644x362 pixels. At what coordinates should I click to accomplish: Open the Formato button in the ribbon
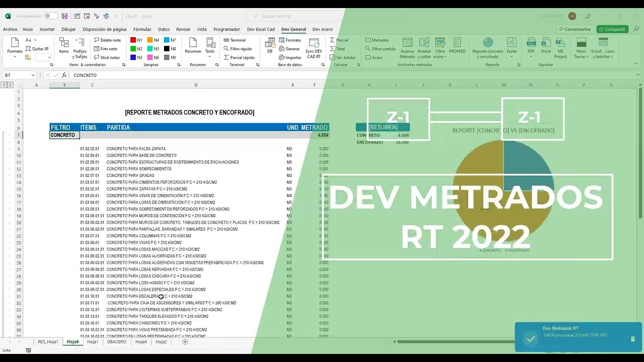(x=15, y=48)
